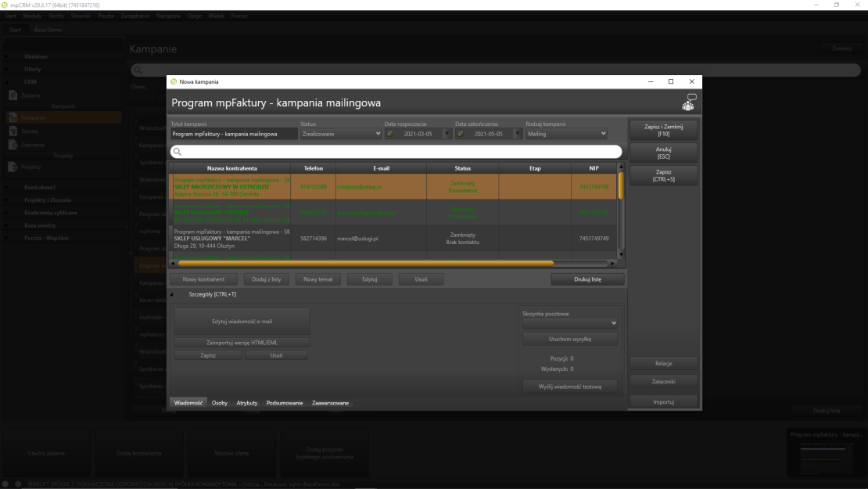868x489 pixels.
Task: Click Edytuj below the contractor table
Action: (x=369, y=279)
